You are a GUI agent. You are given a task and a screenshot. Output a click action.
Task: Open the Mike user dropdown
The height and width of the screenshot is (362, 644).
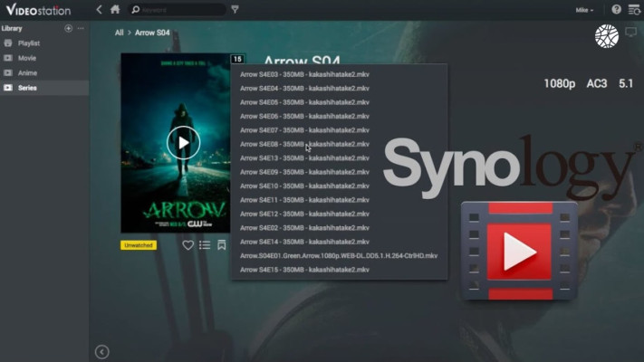[584, 10]
